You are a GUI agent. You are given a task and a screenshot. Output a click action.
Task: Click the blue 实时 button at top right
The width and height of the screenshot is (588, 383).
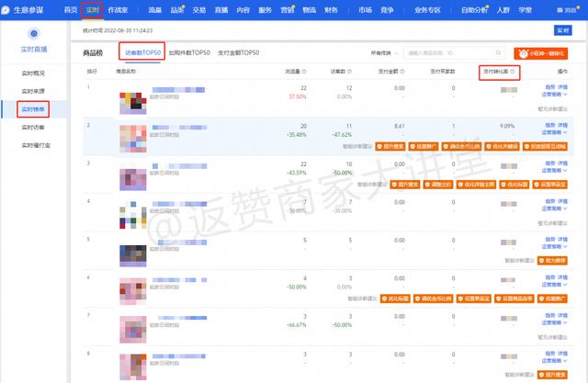click(562, 30)
